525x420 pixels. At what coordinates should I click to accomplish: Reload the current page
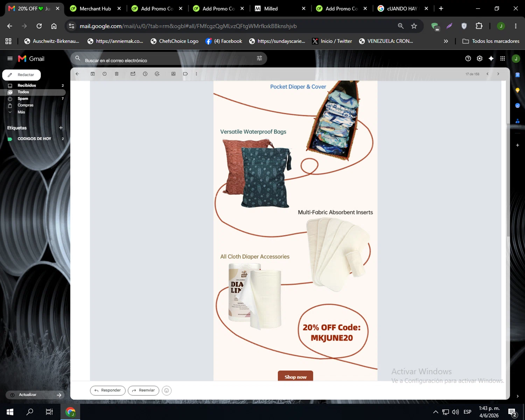(x=39, y=26)
